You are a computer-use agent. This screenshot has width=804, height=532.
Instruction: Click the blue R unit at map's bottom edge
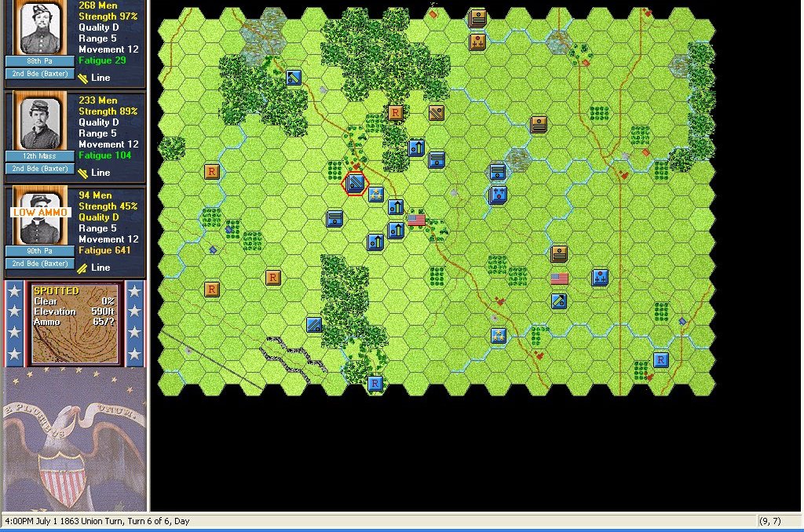(x=375, y=383)
